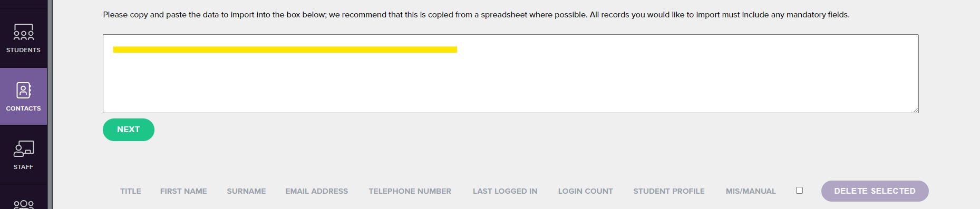Tick the select-all checkbox in table header

(x=799, y=191)
